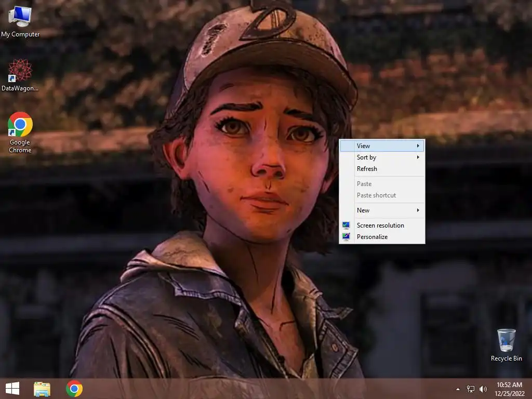
Task: Select the Recycle Bin icon
Action: [506, 345]
